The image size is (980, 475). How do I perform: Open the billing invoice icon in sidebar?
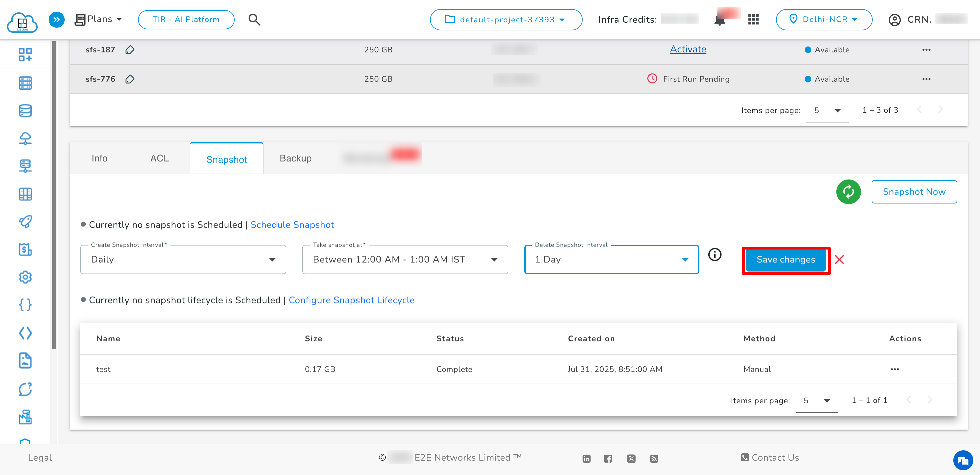click(x=25, y=250)
